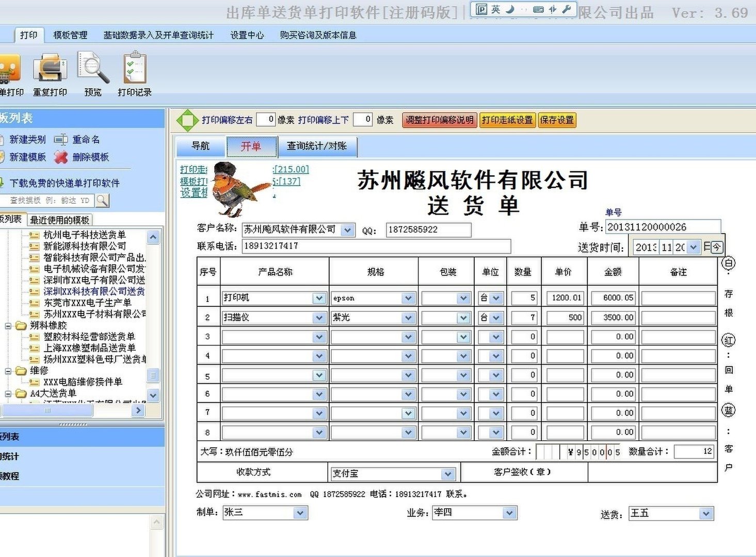Open the 紫光 规格 dropdown
Image resolution: width=756 pixels, height=557 pixels.
tap(408, 318)
